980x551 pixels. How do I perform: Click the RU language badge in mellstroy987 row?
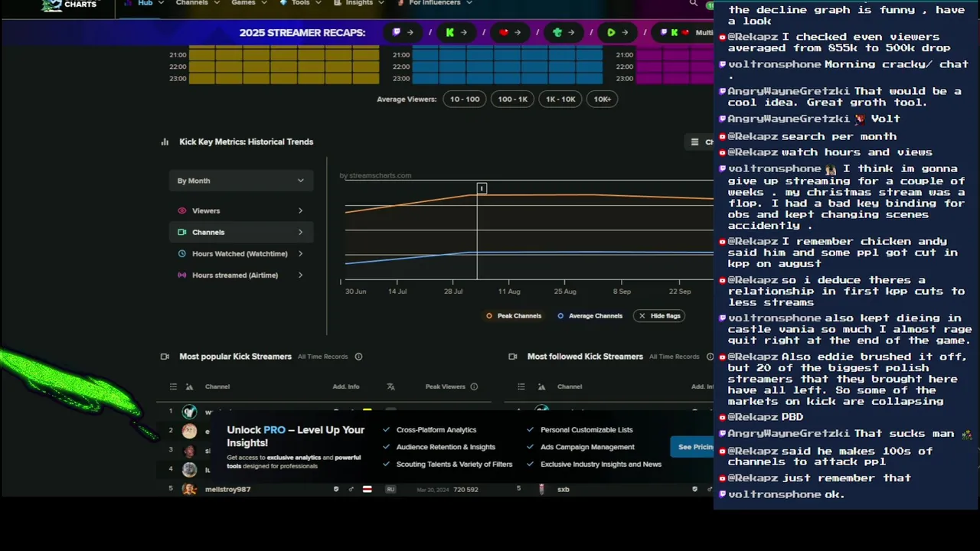[390, 489]
